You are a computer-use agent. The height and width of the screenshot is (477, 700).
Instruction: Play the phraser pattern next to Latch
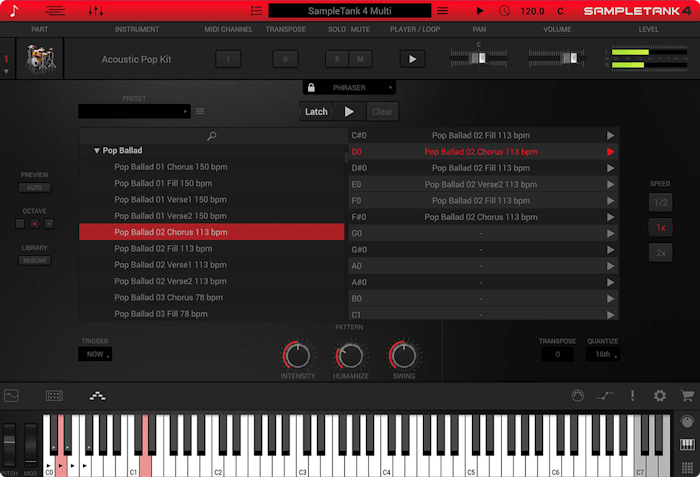click(349, 112)
